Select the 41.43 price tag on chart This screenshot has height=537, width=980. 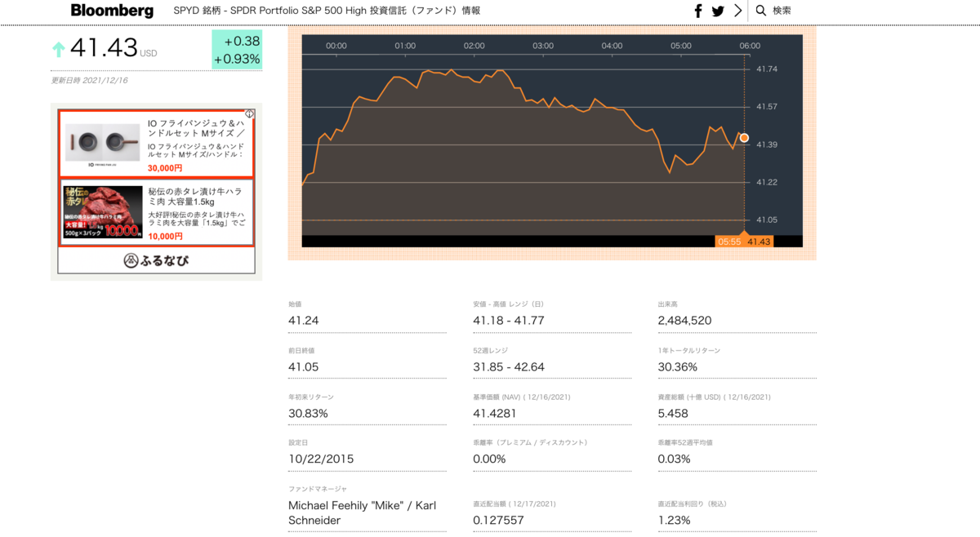(759, 242)
